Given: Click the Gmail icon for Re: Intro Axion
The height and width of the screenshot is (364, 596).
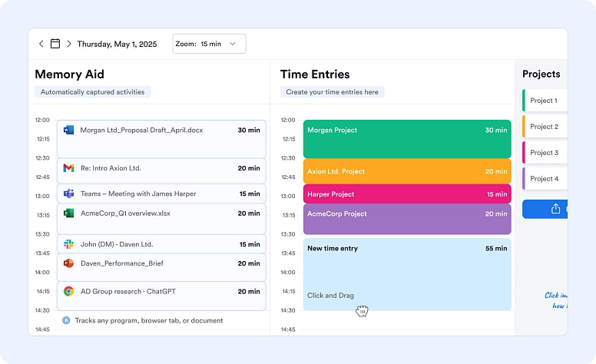Looking at the screenshot, I should tap(68, 168).
